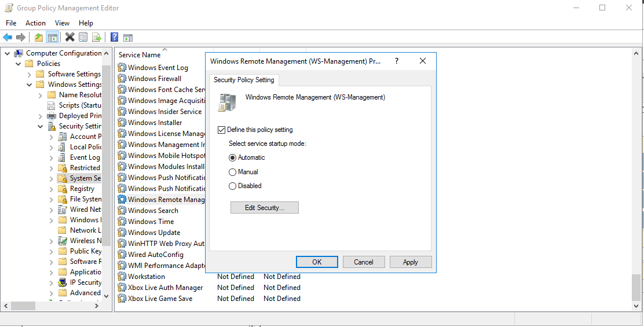Screen dimensions: 644x327
Task: Open the File menu
Action: [x=11, y=23]
